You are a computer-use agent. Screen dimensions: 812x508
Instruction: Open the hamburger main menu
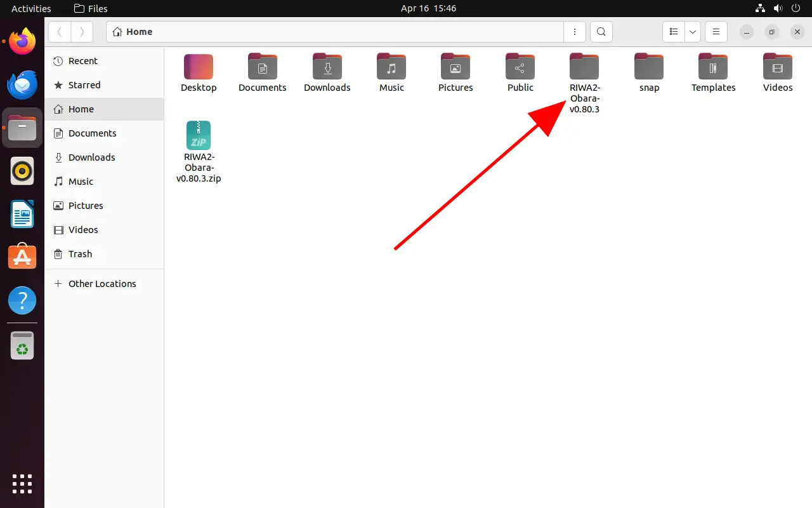(716, 32)
